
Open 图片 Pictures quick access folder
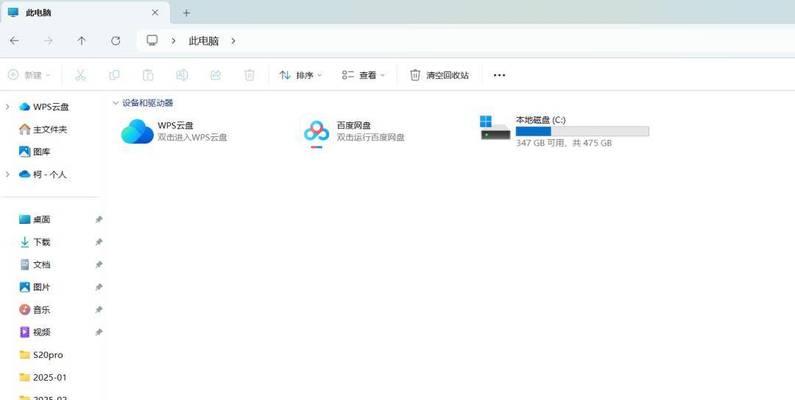34,287
